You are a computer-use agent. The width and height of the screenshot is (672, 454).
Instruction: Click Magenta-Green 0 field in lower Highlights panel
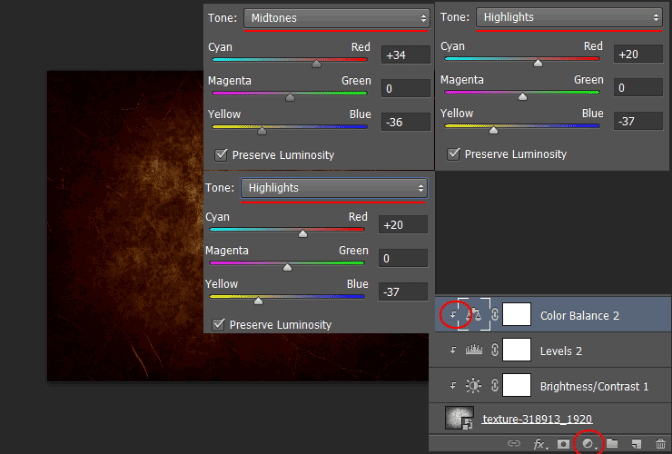tap(403, 258)
